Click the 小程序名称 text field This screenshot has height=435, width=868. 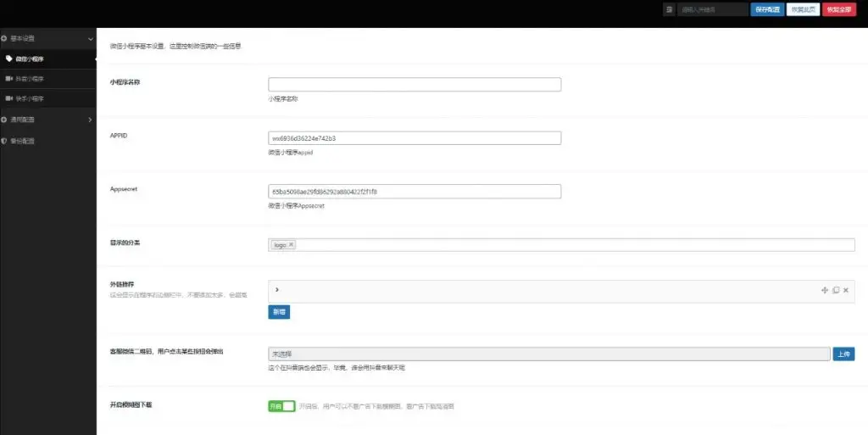click(x=415, y=85)
